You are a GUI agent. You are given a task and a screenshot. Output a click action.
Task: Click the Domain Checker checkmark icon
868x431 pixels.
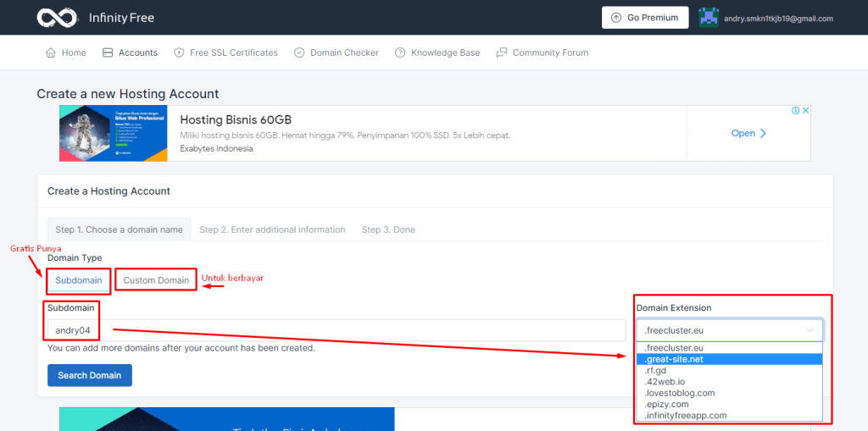point(299,52)
